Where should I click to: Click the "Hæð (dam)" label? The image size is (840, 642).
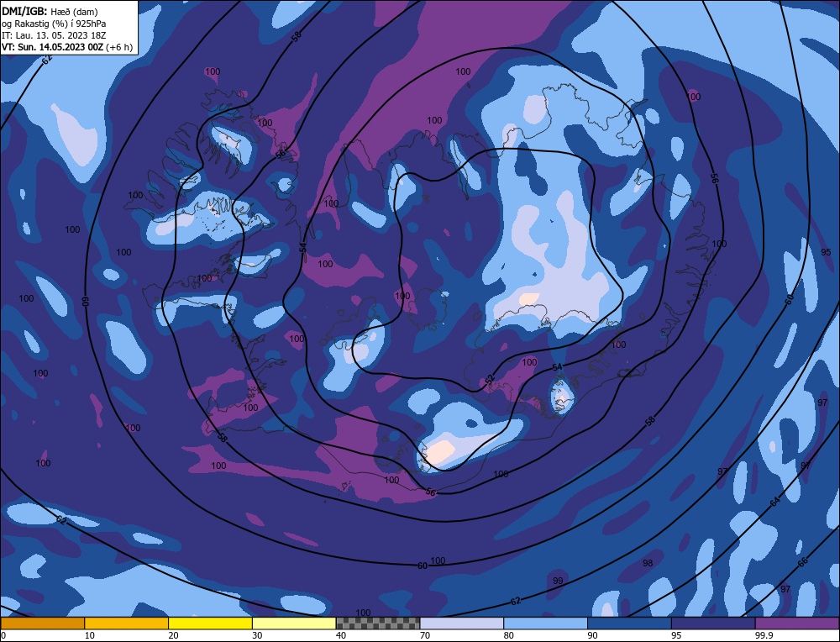click(x=75, y=12)
